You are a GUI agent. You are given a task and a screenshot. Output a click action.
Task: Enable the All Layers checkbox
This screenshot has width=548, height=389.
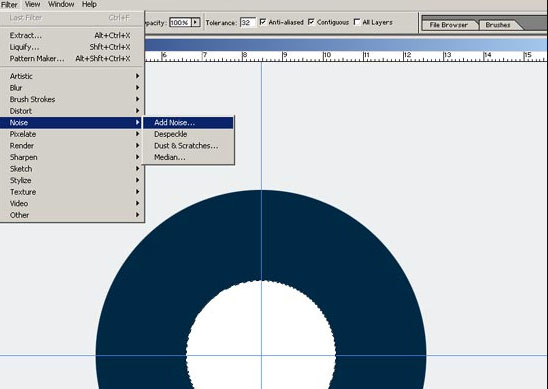point(357,22)
